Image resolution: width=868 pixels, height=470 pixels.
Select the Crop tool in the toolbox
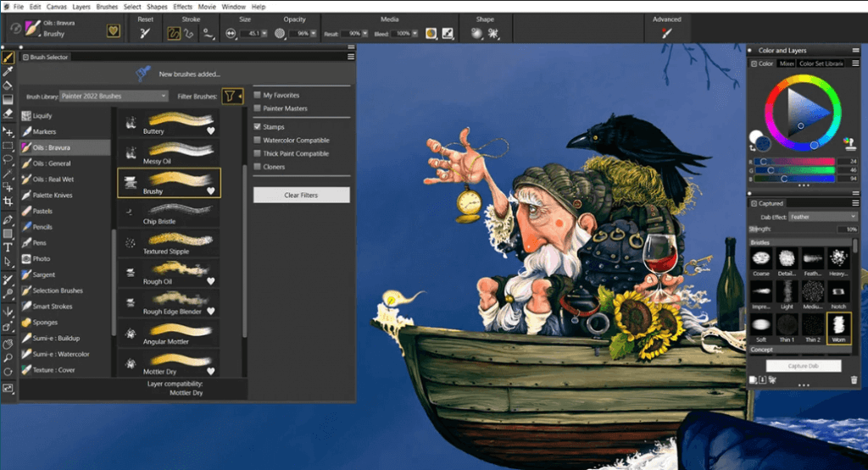click(x=8, y=202)
